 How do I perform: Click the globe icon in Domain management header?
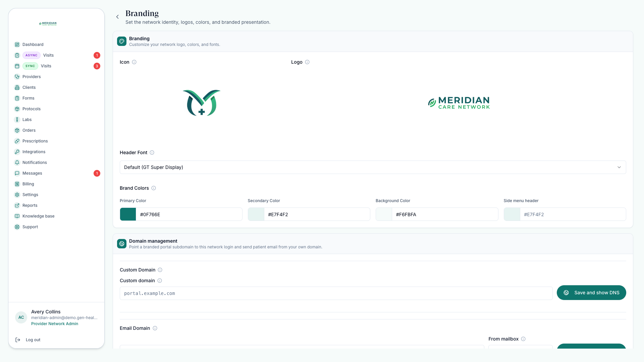pos(122,244)
